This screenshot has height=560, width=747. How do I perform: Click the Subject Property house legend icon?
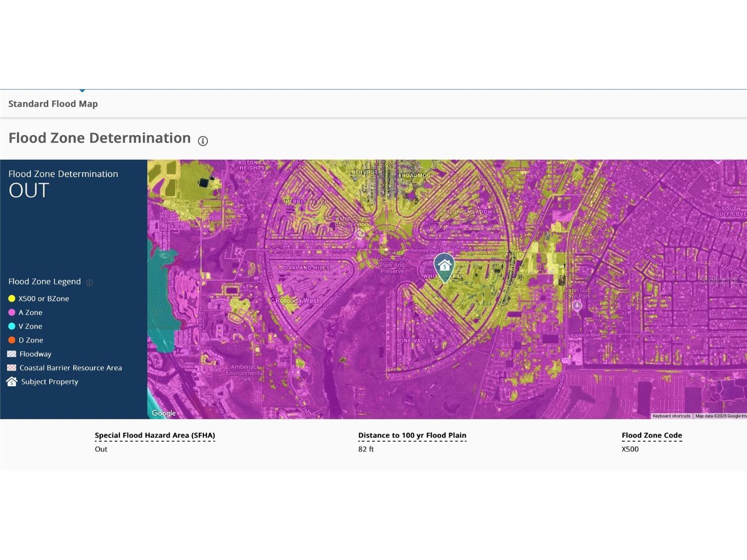(11, 382)
